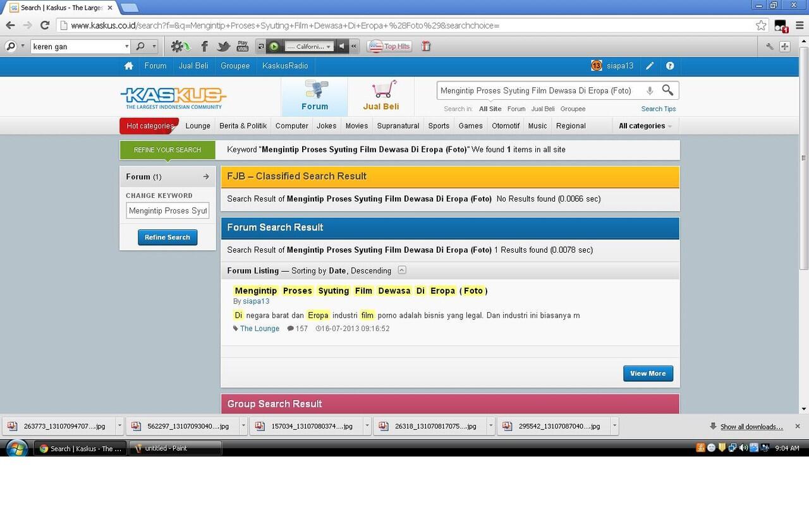Submit the Kaskus search with magnifier
The image size is (809, 532).
click(667, 90)
